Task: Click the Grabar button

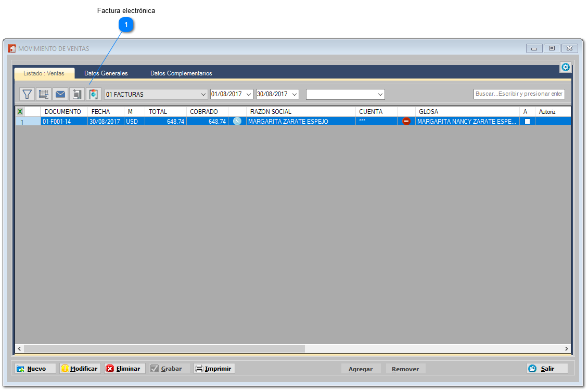Action: 170,369
